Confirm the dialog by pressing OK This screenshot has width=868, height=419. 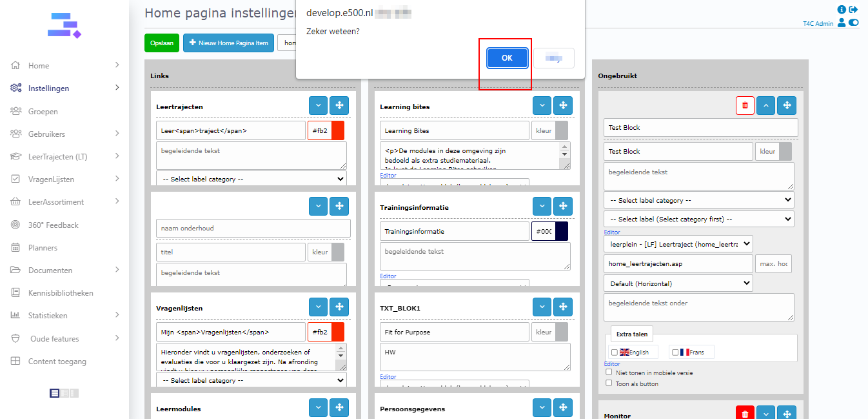click(507, 58)
